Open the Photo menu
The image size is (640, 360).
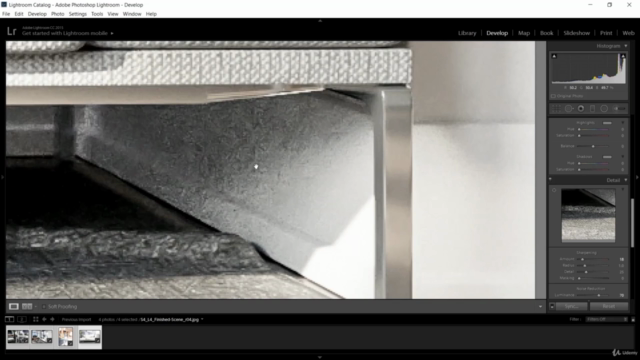click(x=58, y=14)
